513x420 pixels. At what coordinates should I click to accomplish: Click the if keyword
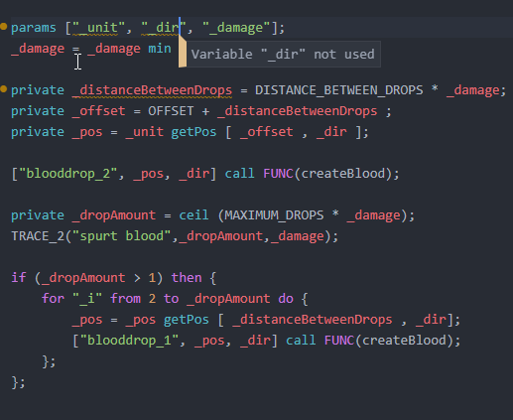pos(19,278)
